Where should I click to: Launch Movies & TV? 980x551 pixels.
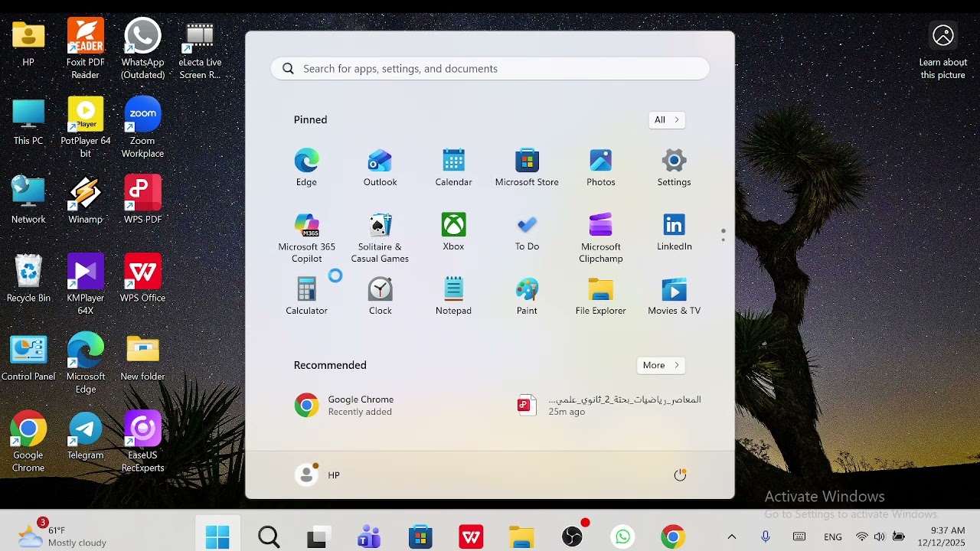pos(674,296)
